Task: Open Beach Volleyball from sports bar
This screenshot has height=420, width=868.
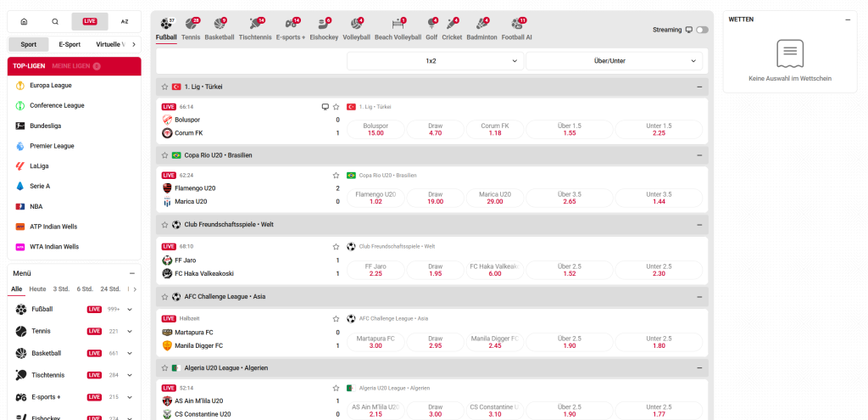Action: tap(398, 27)
